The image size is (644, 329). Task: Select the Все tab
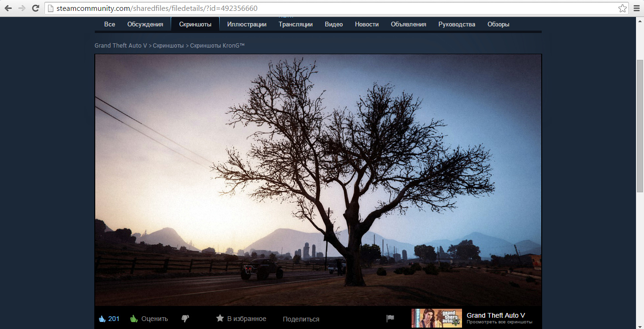[109, 25]
